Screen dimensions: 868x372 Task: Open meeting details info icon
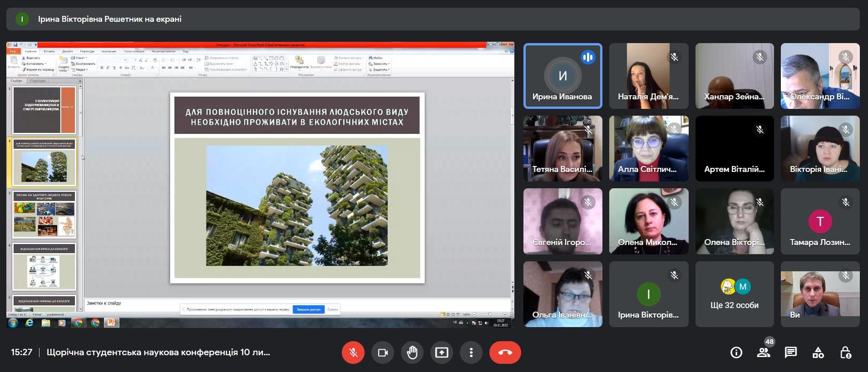coord(736,352)
